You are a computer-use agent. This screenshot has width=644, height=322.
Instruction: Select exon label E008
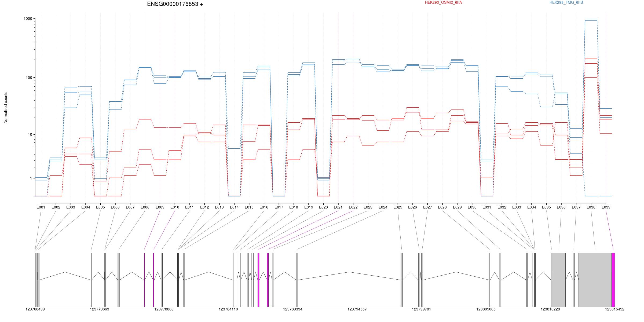145,207
